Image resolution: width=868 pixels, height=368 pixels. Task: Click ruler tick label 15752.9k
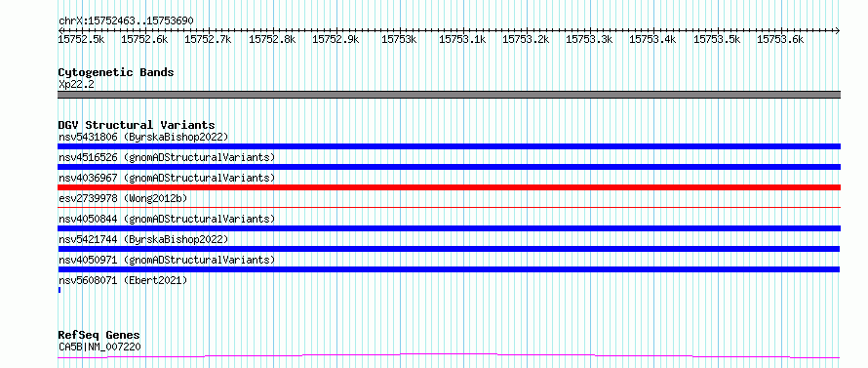pos(336,39)
